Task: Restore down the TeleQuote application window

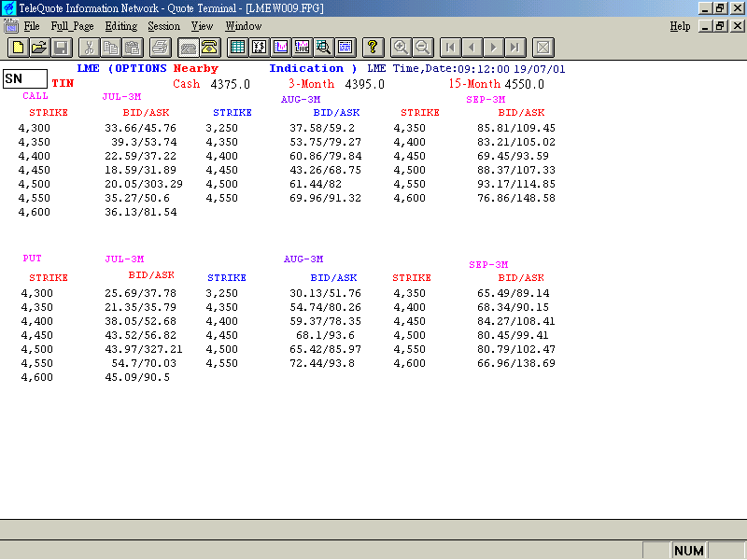Action: [721, 8]
